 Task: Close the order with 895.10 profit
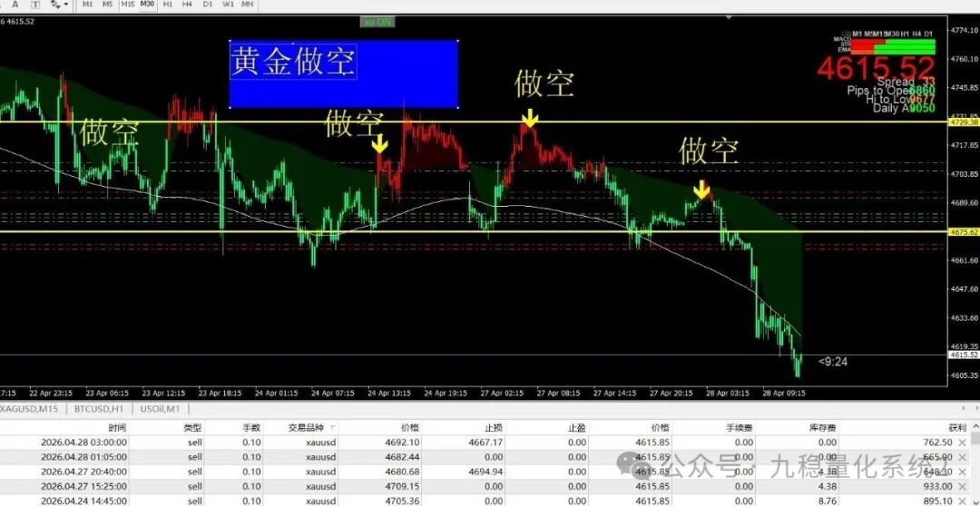click(x=961, y=501)
